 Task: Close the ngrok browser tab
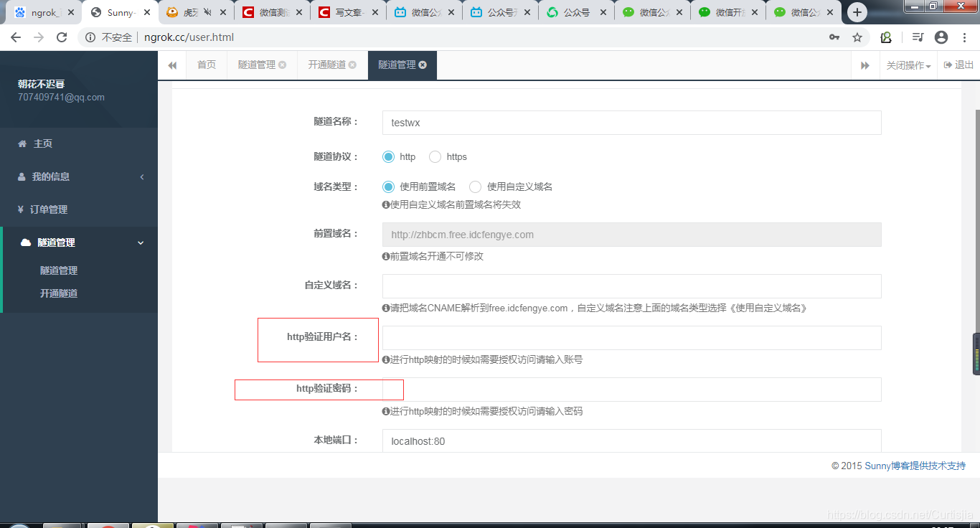click(x=71, y=12)
